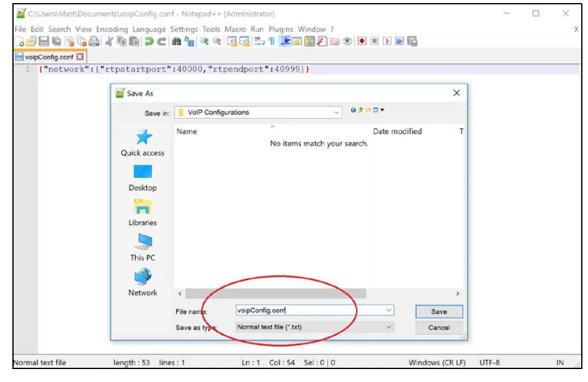The height and width of the screenshot is (382, 588).
Task: Click the Paste toolbar icon
Action: [134, 41]
